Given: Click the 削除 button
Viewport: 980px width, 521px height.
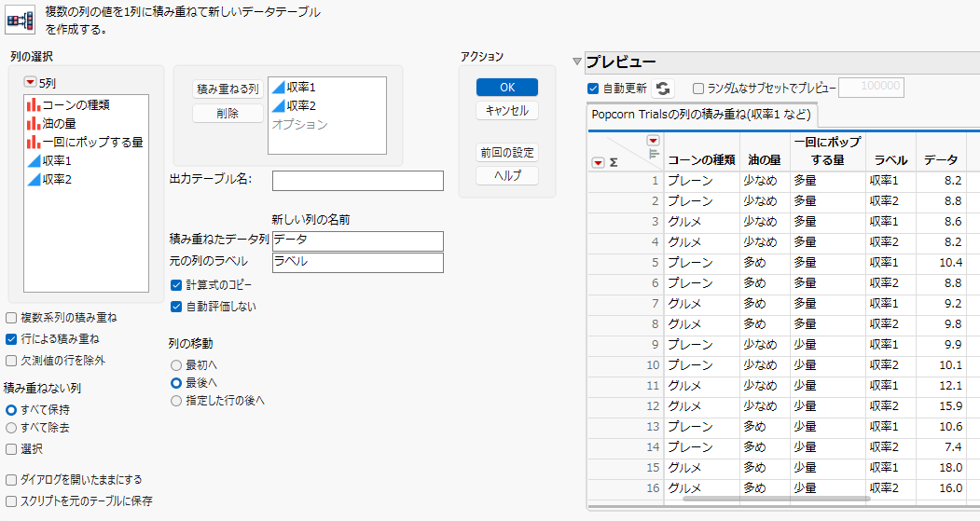Looking at the screenshot, I should pos(228,114).
